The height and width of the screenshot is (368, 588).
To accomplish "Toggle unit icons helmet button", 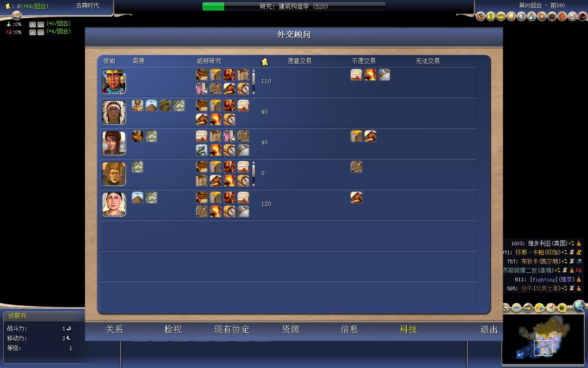I will (x=506, y=308).
